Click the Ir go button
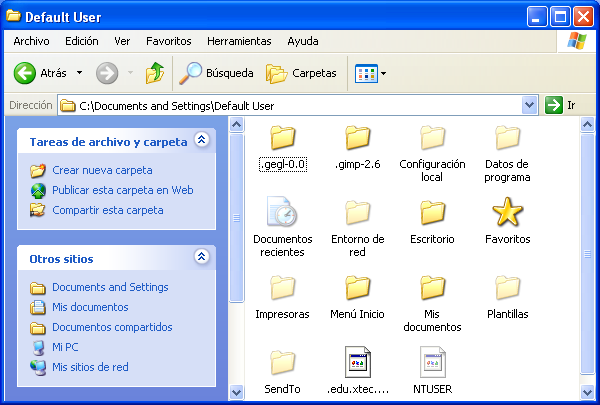This screenshot has height=405, width=600. click(x=561, y=105)
